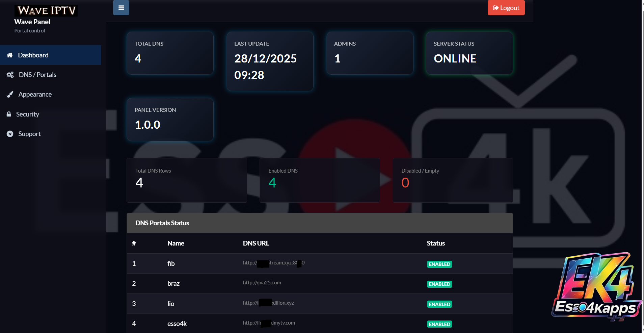The image size is (644, 333).
Task: Click the ENABLED badge for lio
Action: tap(439, 304)
